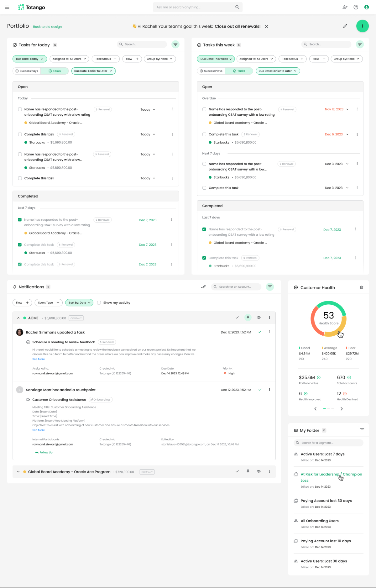Open the Due Date: Today dropdown

click(29, 59)
